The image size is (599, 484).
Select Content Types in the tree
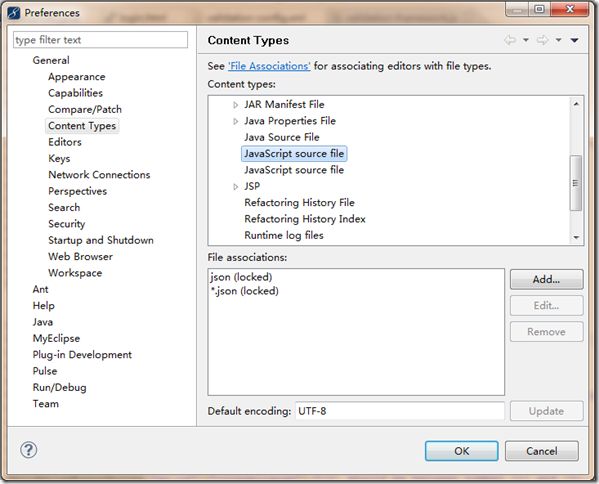click(82, 126)
